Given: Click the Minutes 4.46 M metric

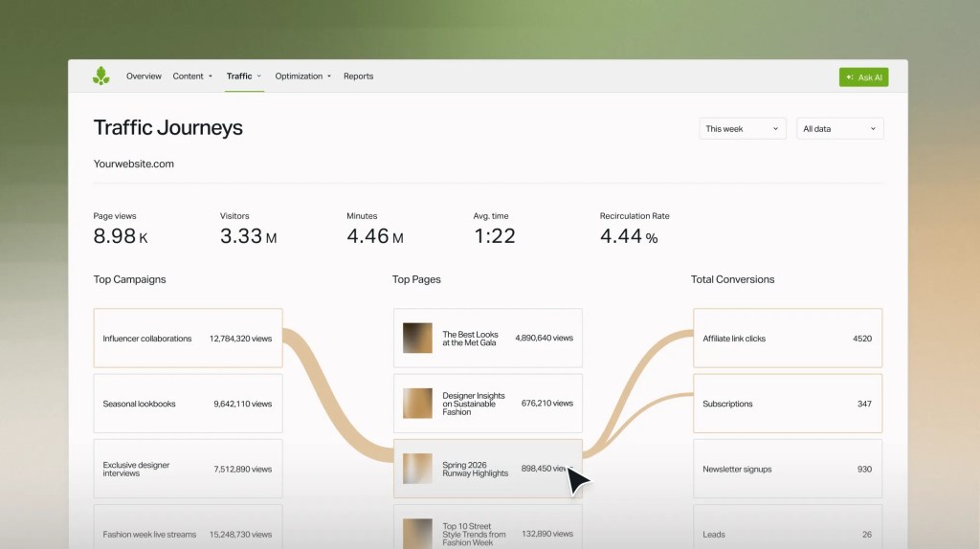Looking at the screenshot, I should (375, 230).
